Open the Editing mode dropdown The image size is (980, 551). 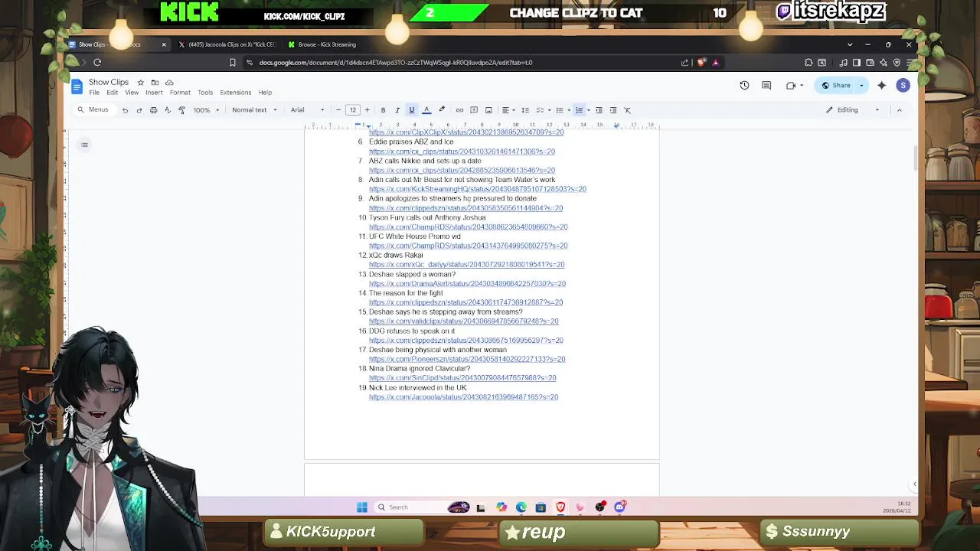(x=852, y=110)
